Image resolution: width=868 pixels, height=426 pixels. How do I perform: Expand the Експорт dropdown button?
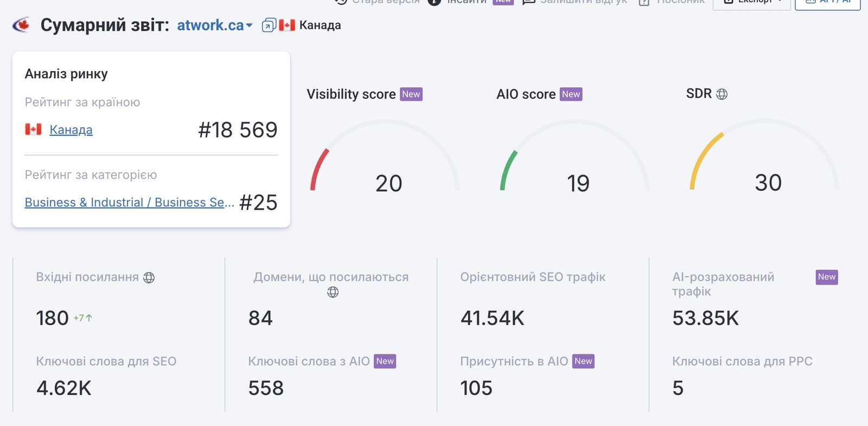(x=752, y=3)
